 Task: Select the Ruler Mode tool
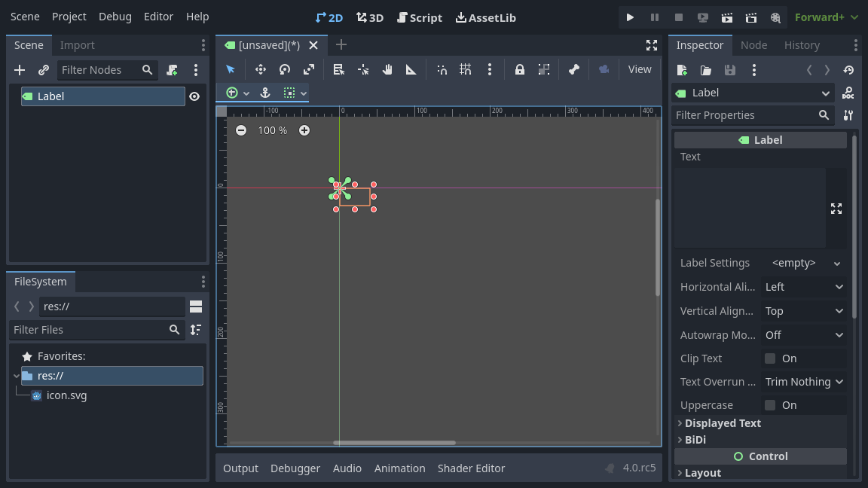tap(411, 69)
